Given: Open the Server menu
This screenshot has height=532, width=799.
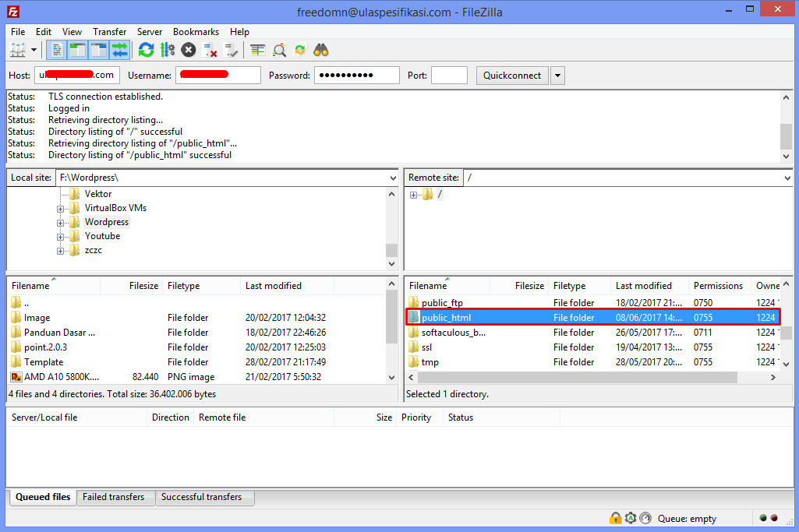Looking at the screenshot, I should click(150, 32).
